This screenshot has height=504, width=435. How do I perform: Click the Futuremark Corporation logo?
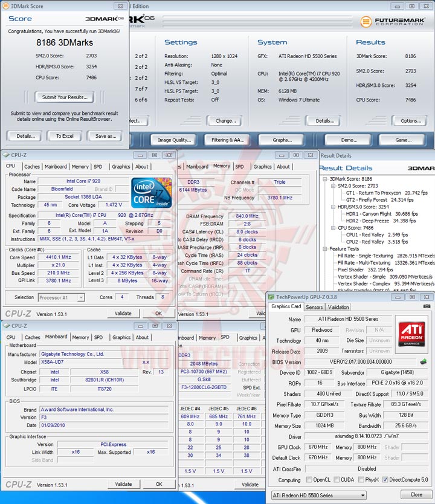tap(392, 22)
